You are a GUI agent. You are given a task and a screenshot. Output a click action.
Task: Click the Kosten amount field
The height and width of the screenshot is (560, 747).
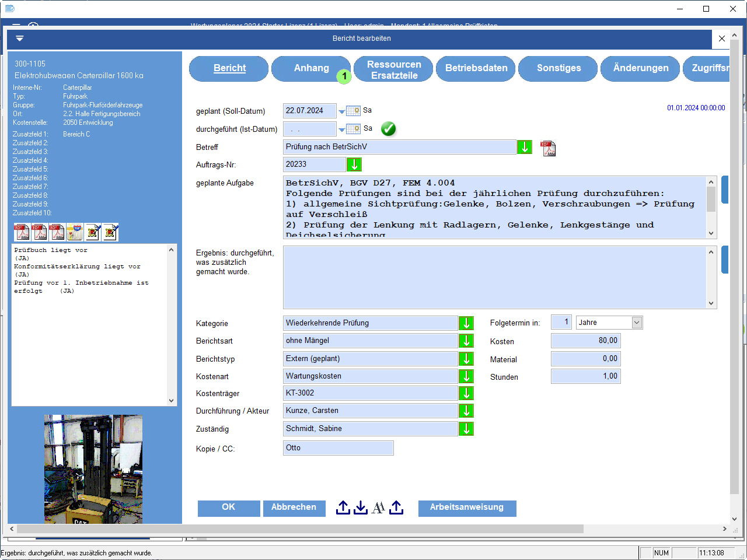pyautogui.click(x=585, y=341)
